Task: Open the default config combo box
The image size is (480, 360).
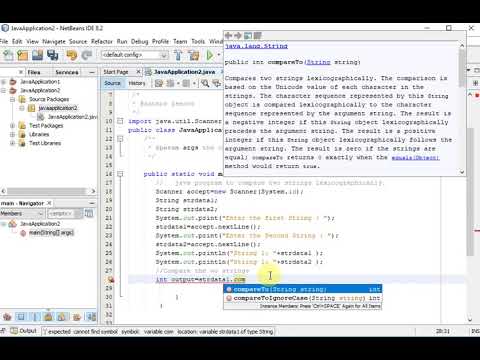Action: click(x=134, y=55)
